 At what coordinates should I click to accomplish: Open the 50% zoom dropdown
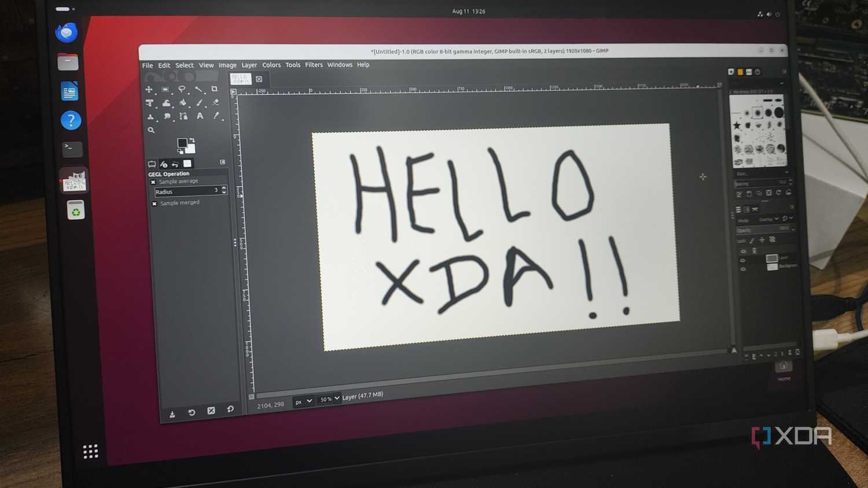(329, 398)
